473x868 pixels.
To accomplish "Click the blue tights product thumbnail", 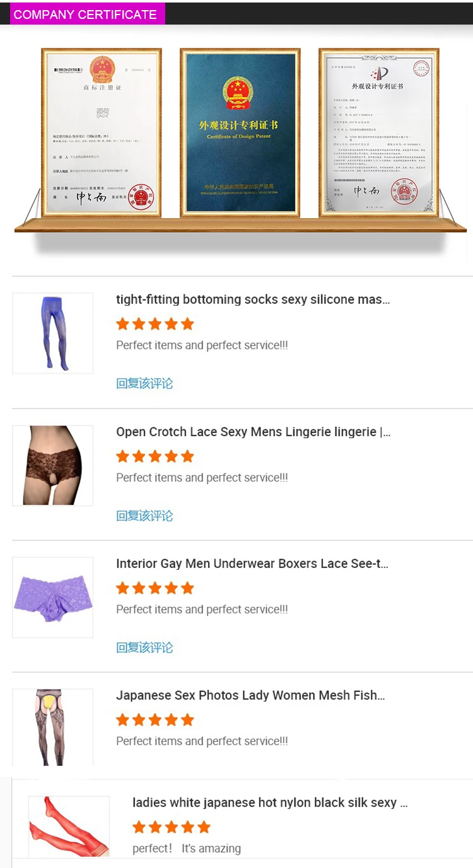I will [53, 333].
